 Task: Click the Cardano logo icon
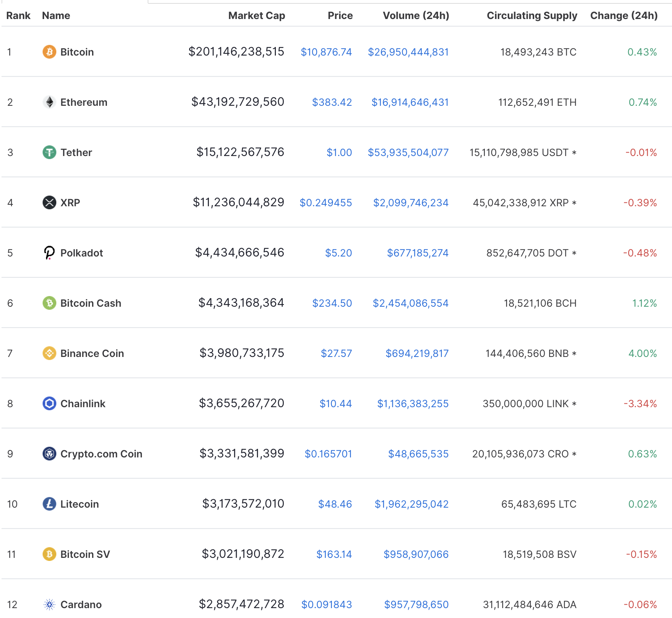pyautogui.click(x=49, y=604)
